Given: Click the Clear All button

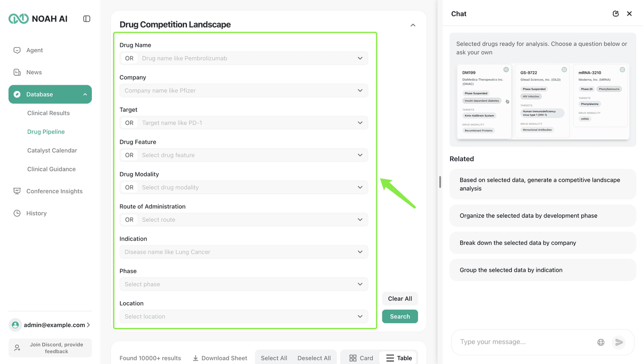Looking at the screenshot, I should pos(400,299).
